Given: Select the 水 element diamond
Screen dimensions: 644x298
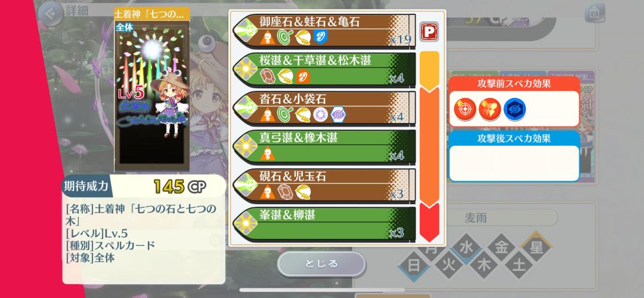Looking at the screenshot, I should point(466,247).
